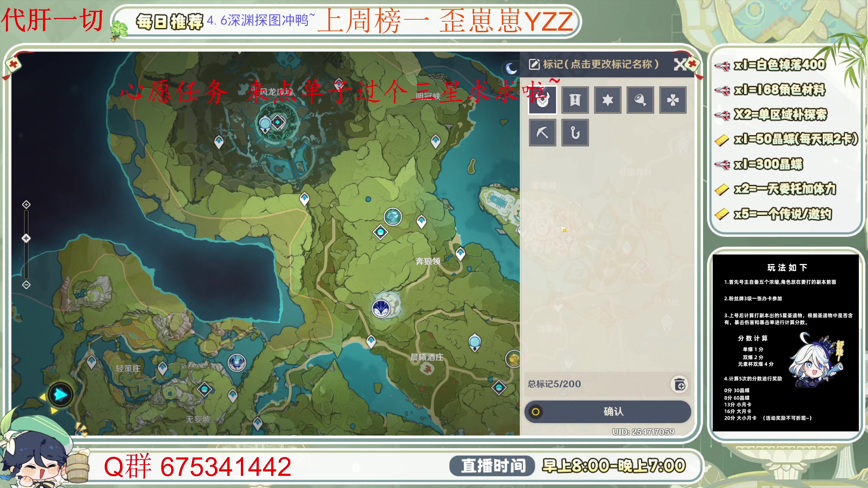Screen dimensions: 868x488
Task: Zoom out with the minus map control
Action: (x=26, y=285)
